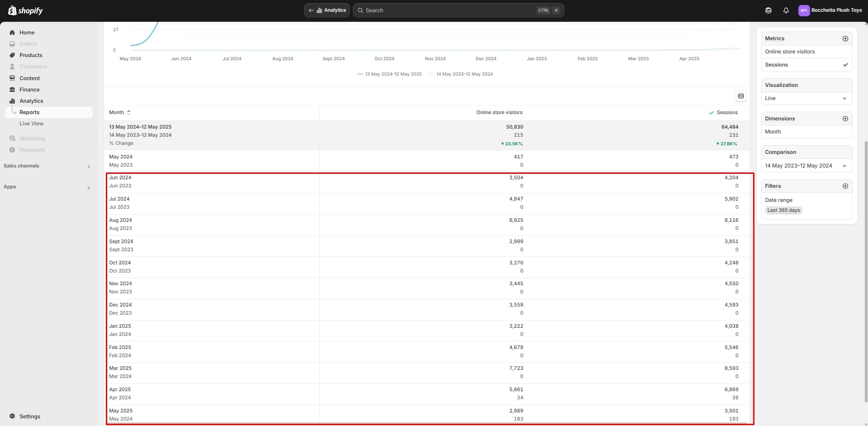Click the Search input field
This screenshot has width=868, height=426.
pos(448,10)
